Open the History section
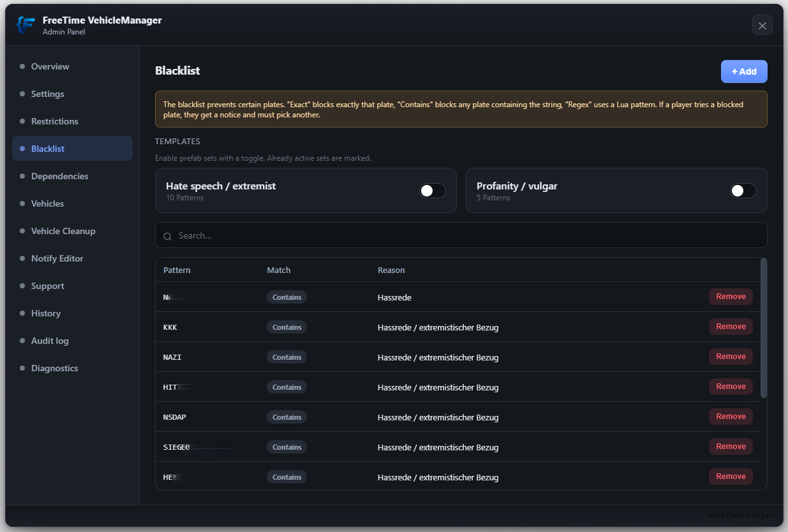Viewport: 788px width, 532px height. pyautogui.click(x=72, y=313)
